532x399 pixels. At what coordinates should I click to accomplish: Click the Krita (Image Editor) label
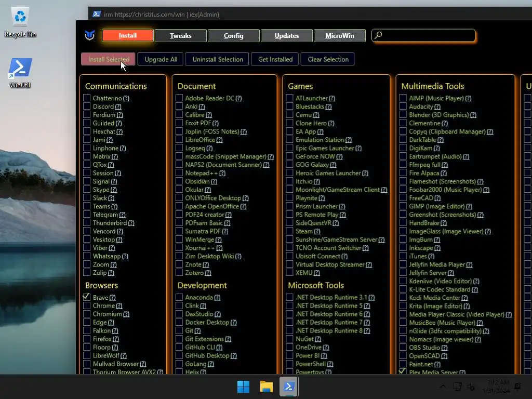[x=436, y=305]
